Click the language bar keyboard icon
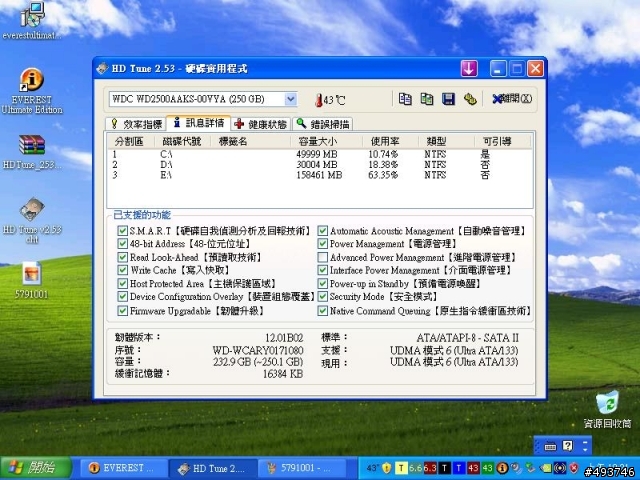The height and width of the screenshot is (480, 640). tap(550, 447)
